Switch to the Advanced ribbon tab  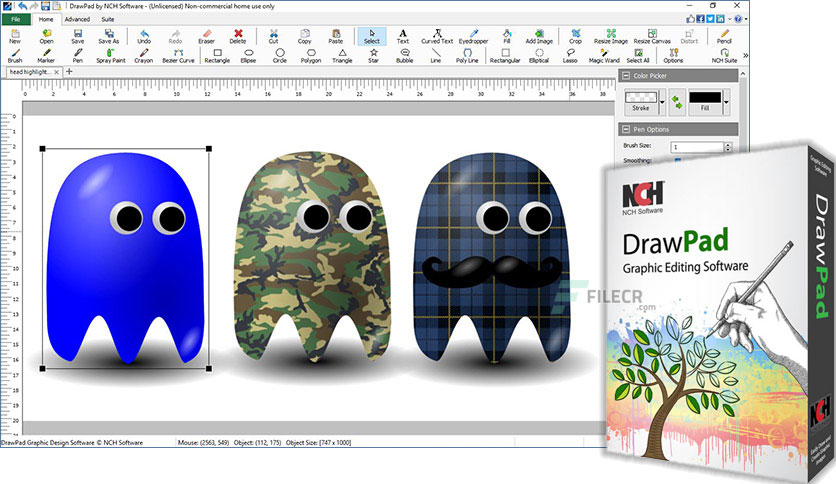pyautogui.click(x=77, y=19)
